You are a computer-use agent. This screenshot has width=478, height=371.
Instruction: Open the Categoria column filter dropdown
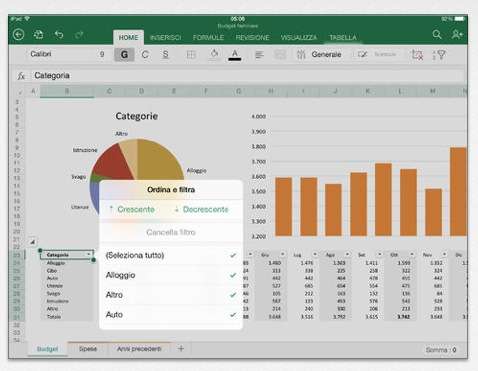pyautogui.click(x=89, y=255)
